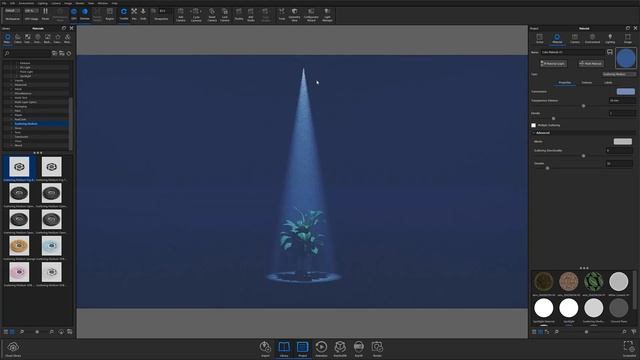640x360 pixels.
Task: Switch to the Labels sub-tab
Action: pyautogui.click(x=608, y=82)
